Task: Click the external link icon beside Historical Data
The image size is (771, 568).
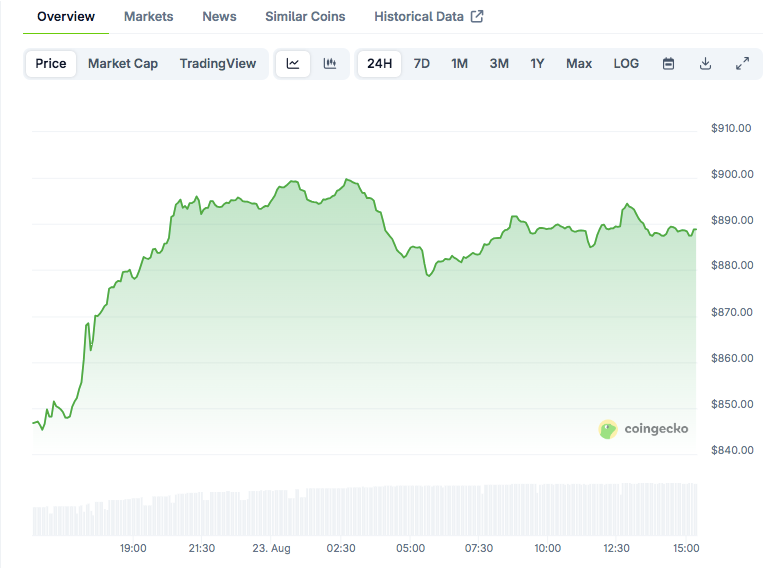Action: coord(477,16)
